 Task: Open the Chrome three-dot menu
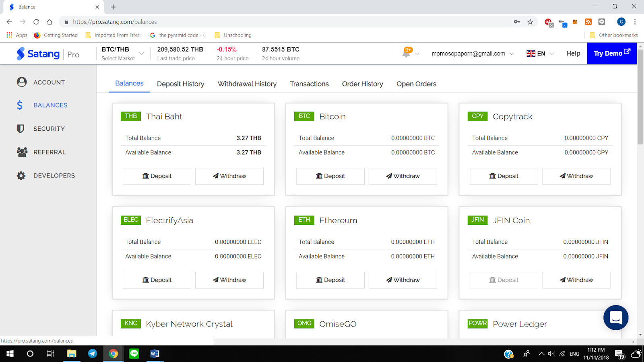point(635,22)
